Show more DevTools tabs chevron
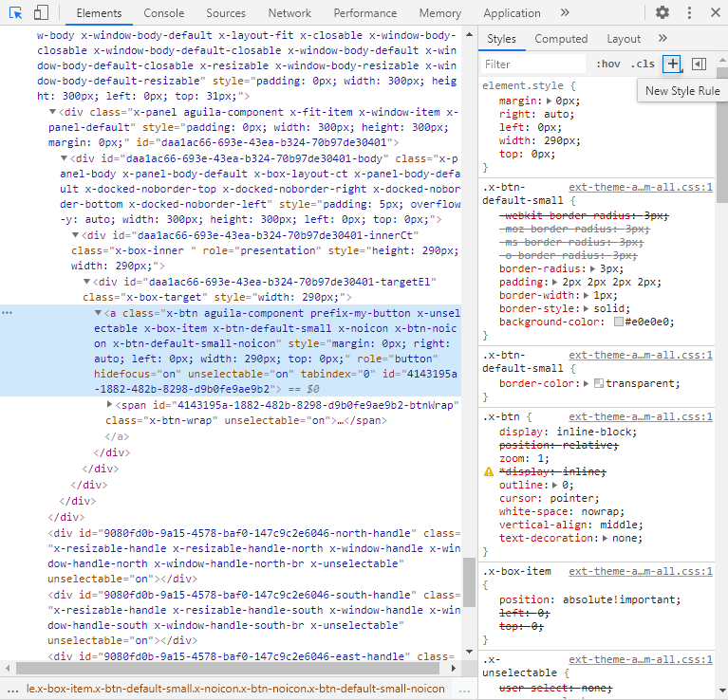Screen dimensions: 728x700 [565, 12]
